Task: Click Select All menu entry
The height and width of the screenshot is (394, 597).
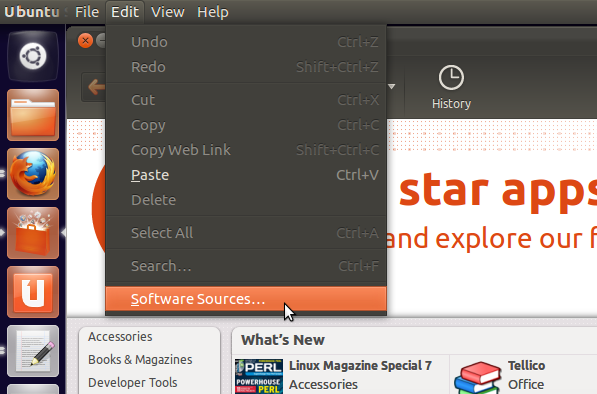Action: click(246, 233)
